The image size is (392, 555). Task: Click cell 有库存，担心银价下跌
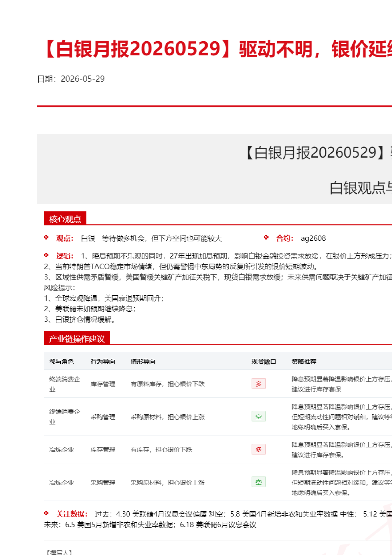pos(161,450)
